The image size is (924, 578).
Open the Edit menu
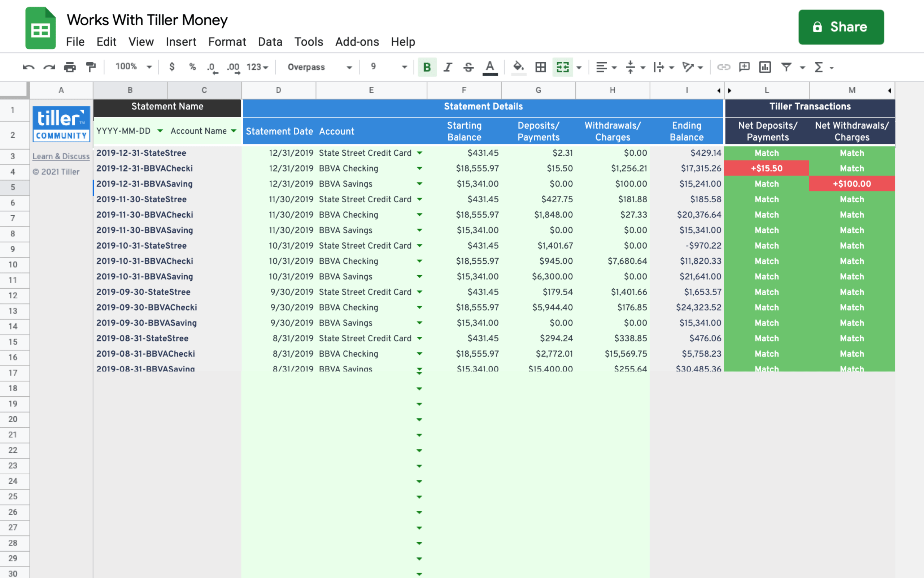click(x=106, y=42)
